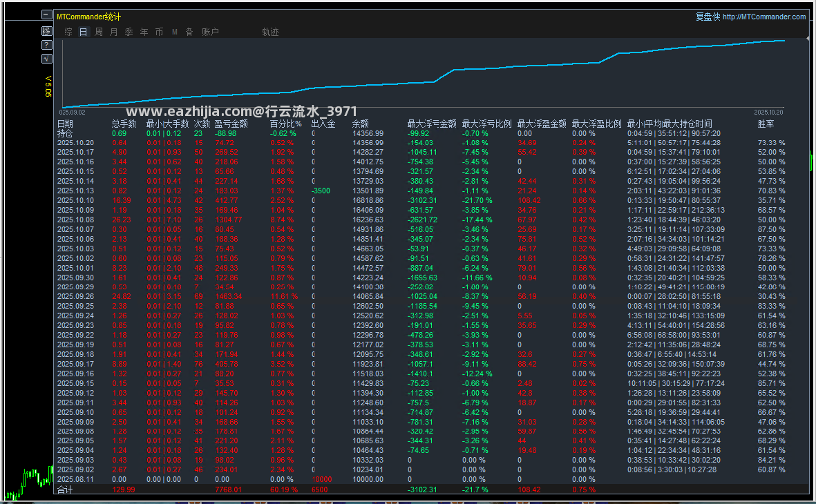
Task: Click the equity curve line chart
Action: (x=424, y=74)
